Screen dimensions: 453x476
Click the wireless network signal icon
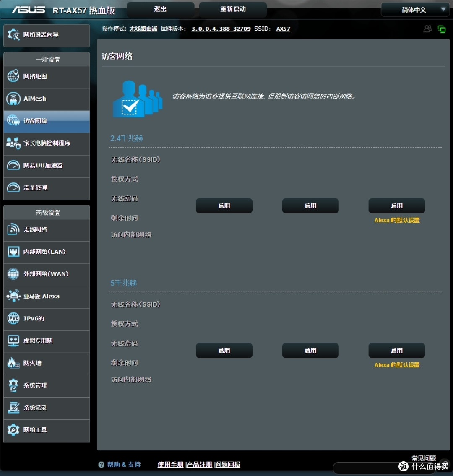coord(13,229)
